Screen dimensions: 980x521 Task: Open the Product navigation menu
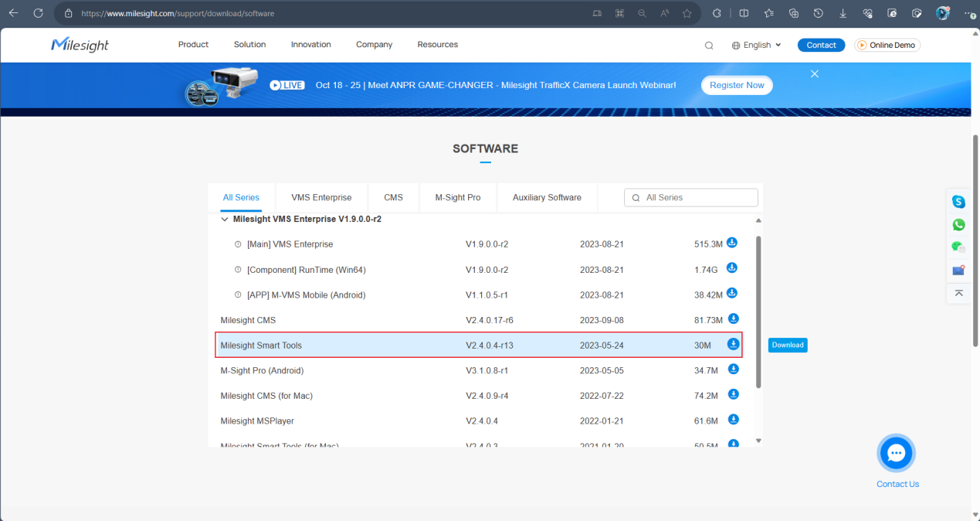[193, 45]
